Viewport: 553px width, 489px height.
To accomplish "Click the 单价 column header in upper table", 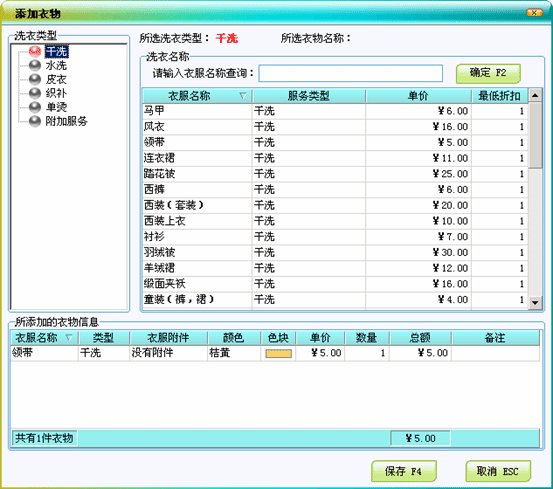I will pyautogui.click(x=418, y=96).
